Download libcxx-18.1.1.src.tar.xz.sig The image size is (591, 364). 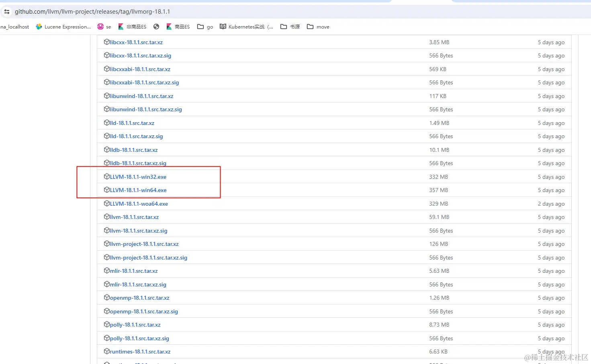pyautogui.click(x=141, y=55)
